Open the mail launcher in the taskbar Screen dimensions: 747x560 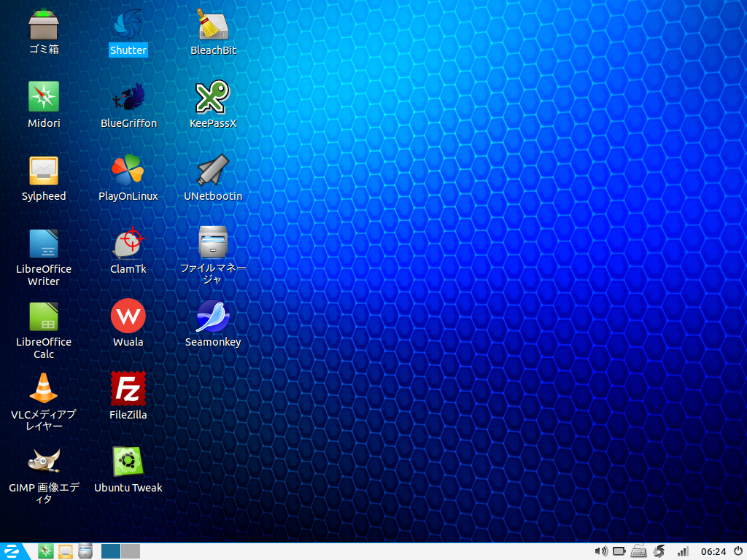66,551
